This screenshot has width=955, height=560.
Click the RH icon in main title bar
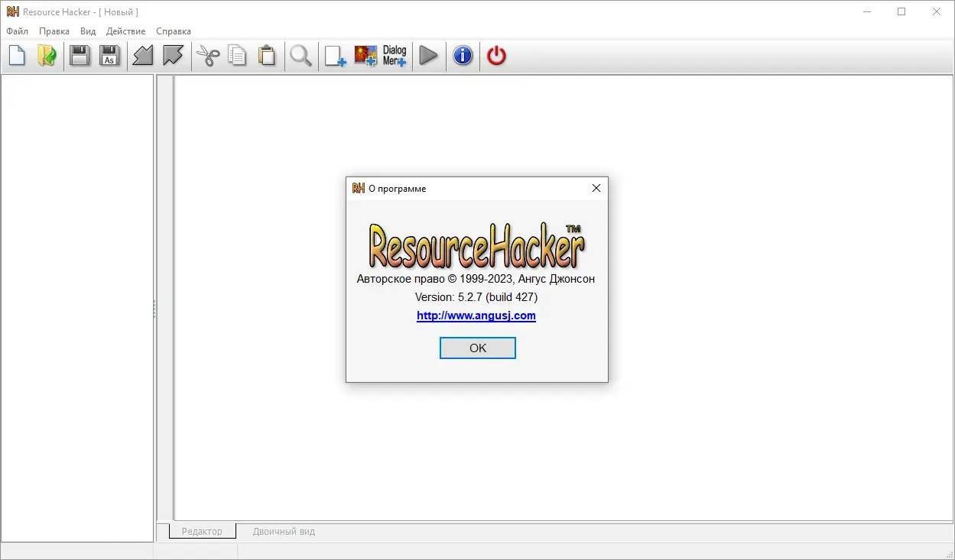coord(12,11)
